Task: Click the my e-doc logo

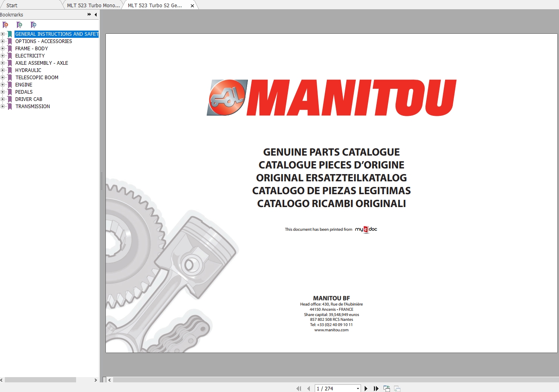Action: [366, 229]
